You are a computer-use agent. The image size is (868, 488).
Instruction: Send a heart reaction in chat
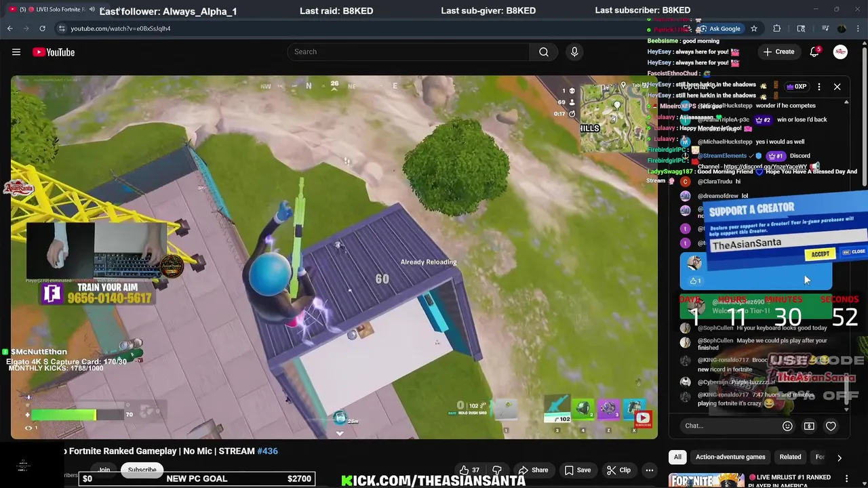[831, 426]
